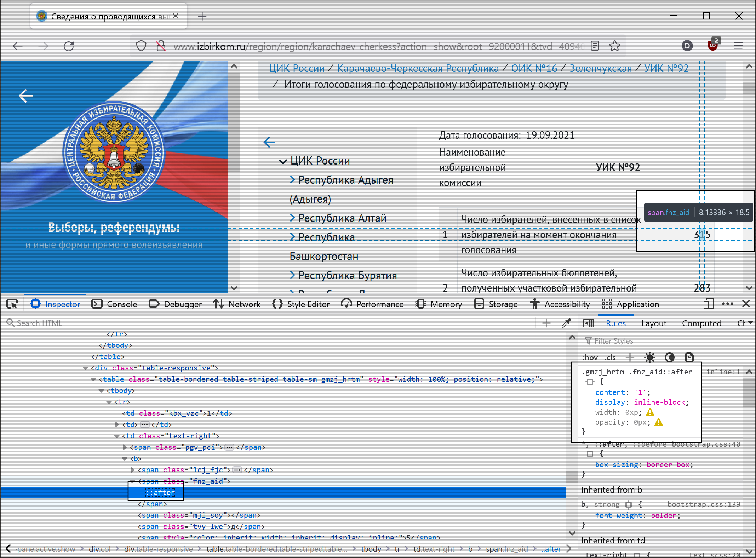Toggle light color scheme simulation
Screen dimensions: 756x558
pyautogui.click(x=649, y=357)
